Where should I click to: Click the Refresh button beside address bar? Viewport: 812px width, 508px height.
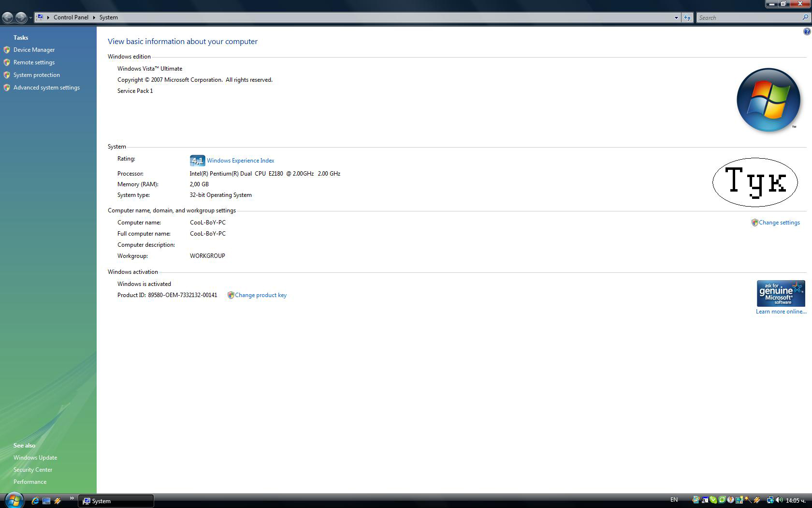point(687,17)
